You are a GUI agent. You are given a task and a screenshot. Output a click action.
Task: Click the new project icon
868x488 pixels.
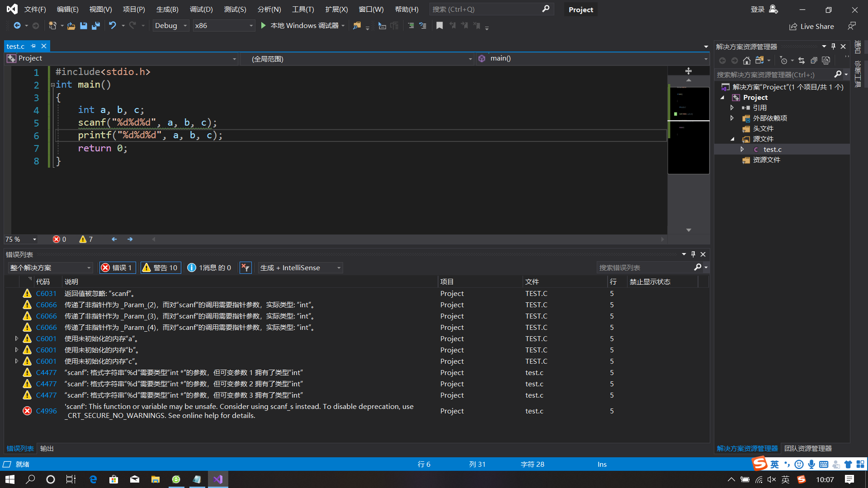tap(52, 26)
